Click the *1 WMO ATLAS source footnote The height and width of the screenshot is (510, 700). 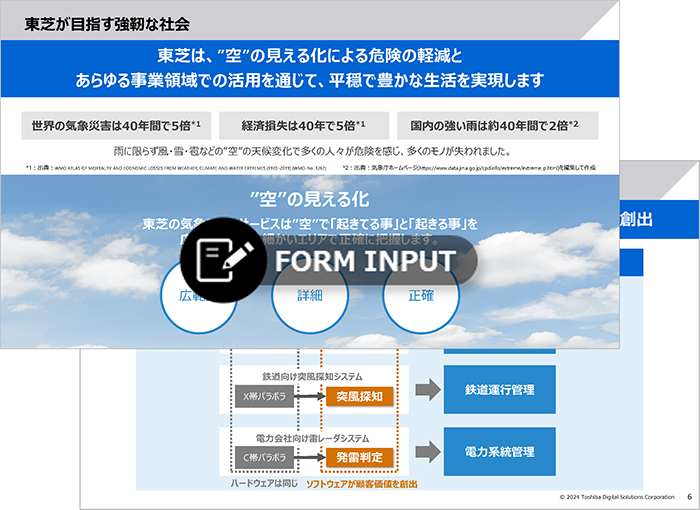(176, 168)
